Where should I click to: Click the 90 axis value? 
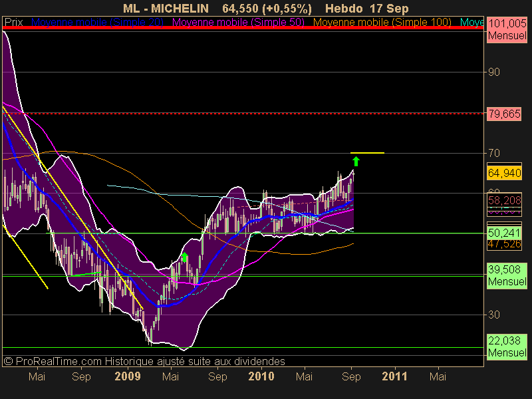pos(493,72)
